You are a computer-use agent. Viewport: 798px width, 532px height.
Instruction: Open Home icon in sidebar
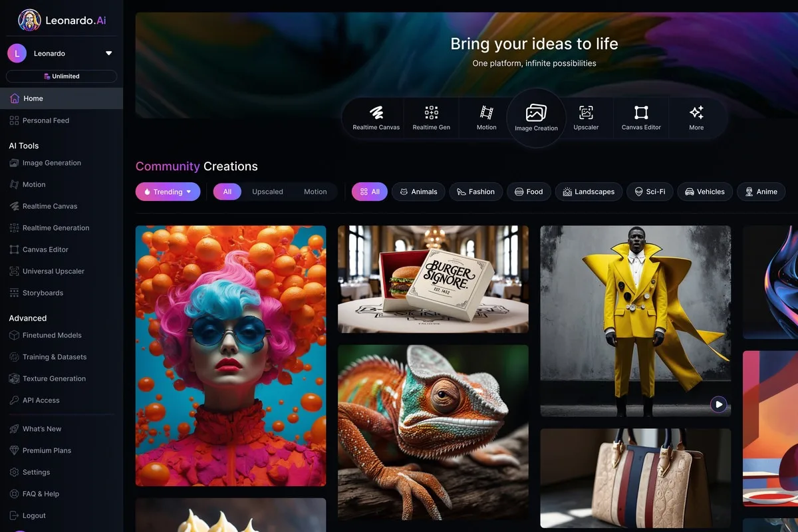coord(15,98)
